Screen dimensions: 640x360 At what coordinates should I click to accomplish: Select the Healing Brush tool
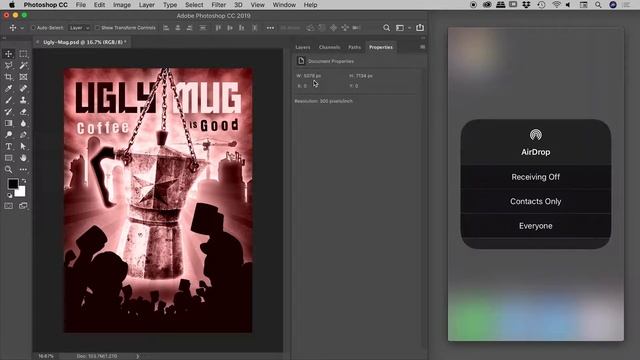[23, 88]
